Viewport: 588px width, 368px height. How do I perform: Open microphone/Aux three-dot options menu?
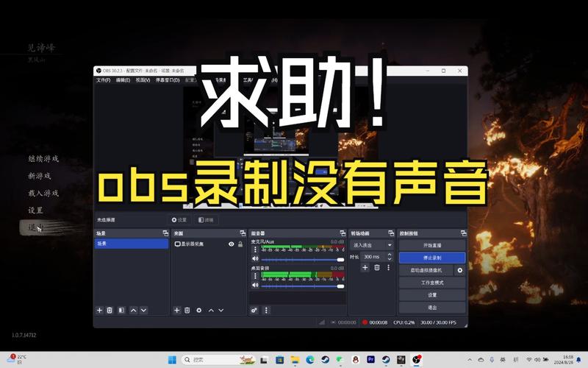(x=255, y=250)
